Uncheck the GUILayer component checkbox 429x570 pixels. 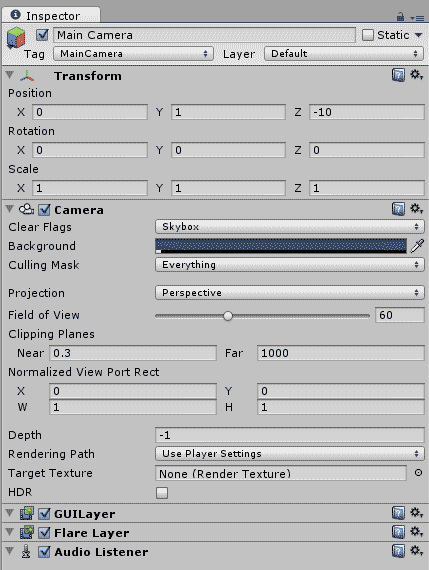[x=44, y=514]
